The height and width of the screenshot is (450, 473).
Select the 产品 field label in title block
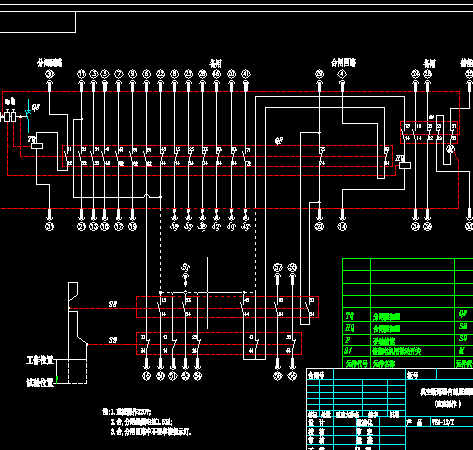click(414, 422)
